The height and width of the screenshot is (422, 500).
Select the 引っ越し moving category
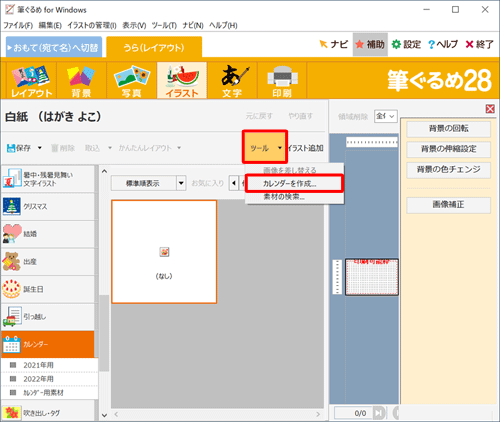pyautogui.click(x=48, y=317)
